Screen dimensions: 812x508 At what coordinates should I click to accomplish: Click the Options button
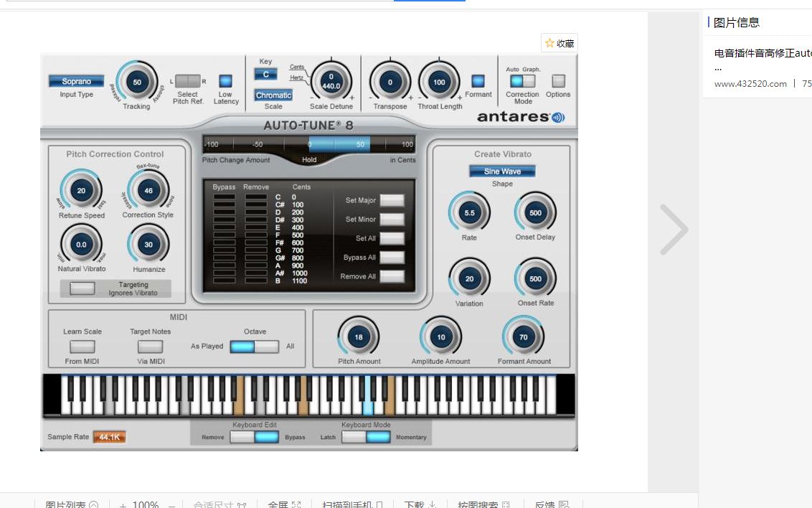(x=558, y=81)
